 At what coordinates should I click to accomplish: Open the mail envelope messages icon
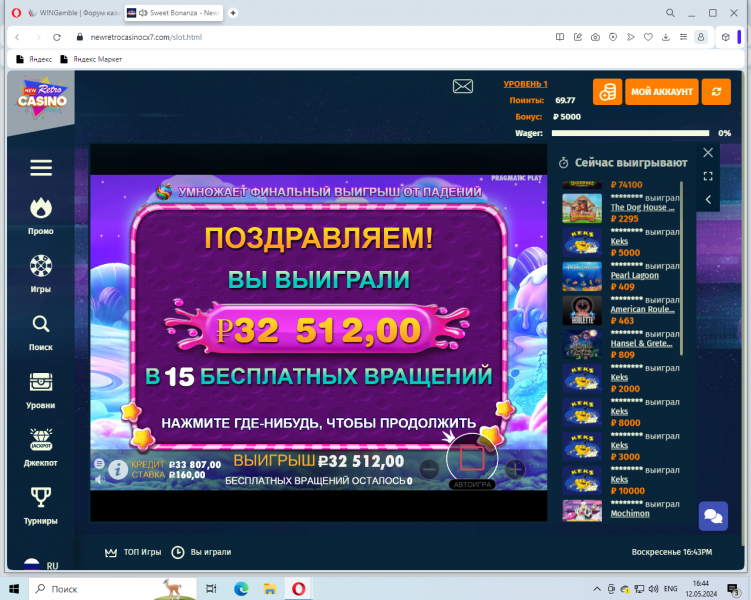point(463,86)
